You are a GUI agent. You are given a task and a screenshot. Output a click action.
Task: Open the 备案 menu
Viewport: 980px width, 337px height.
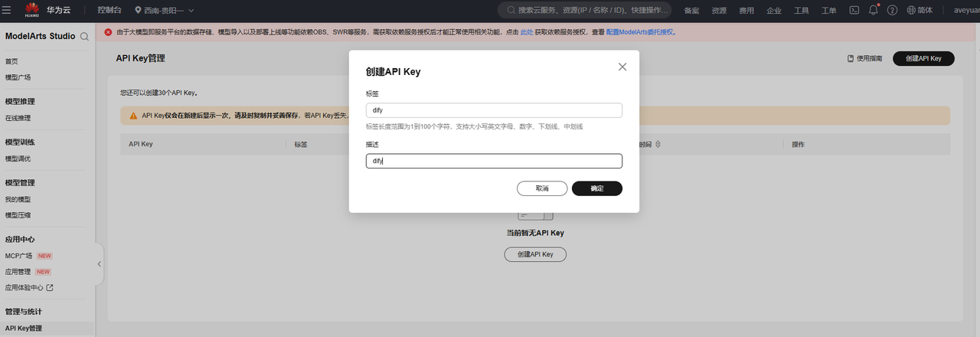(x=691, y=11)
